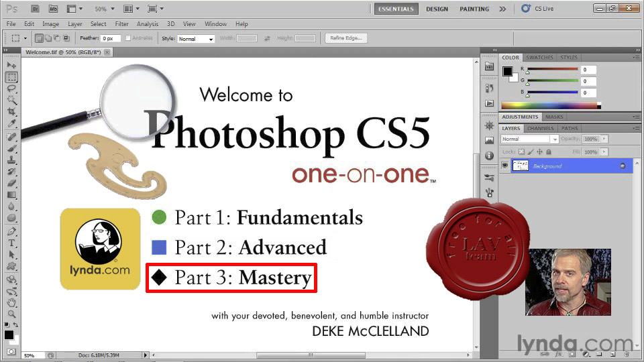Image resolution: width=644 pixels, height=362 pixels.
Task: Select the Blur tool
Action: point(11,206)
